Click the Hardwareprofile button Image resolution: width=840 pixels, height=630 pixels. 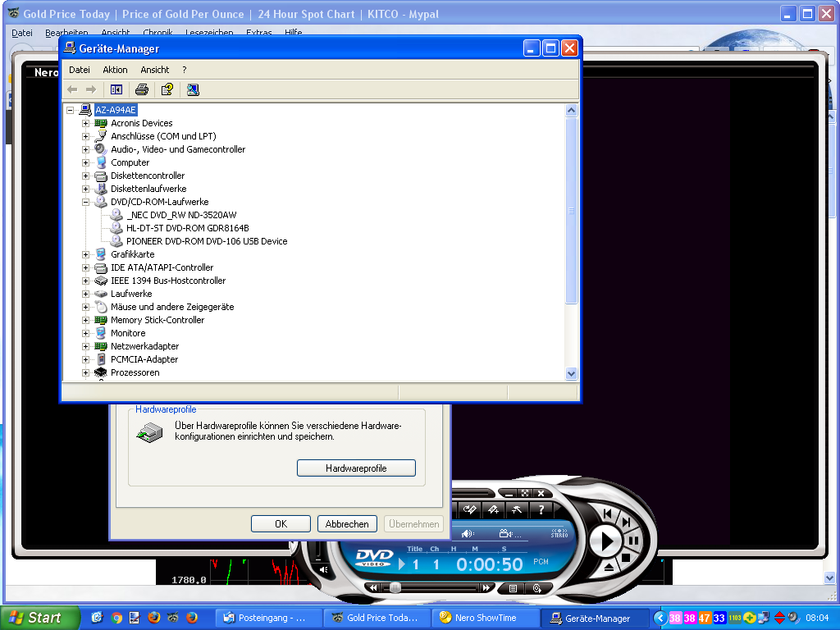(356, 468)
